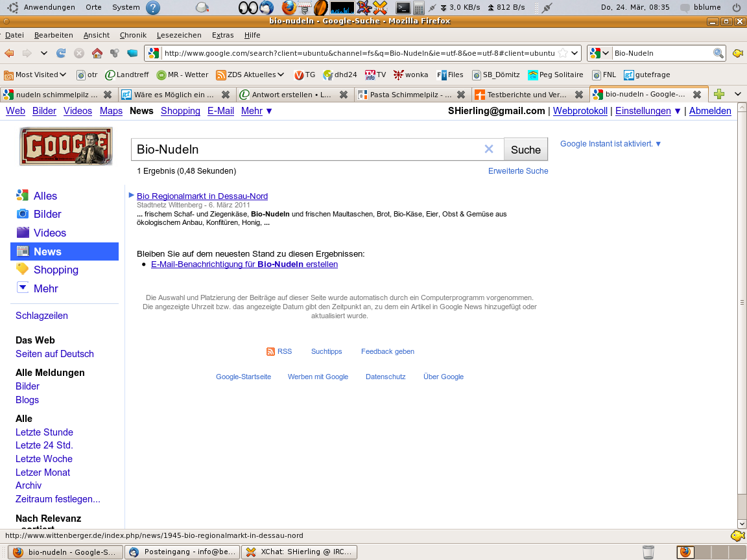Bookmark this page with the star icon
Image resolution: width=747 pixels, height=560 pixels.
point(563,53)
